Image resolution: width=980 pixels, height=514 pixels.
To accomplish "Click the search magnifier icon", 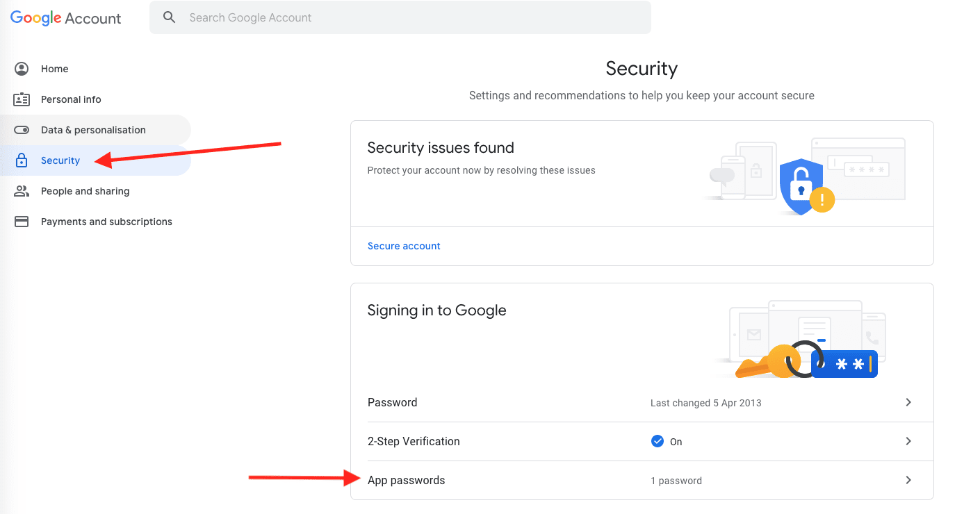I will coord(169,17).
